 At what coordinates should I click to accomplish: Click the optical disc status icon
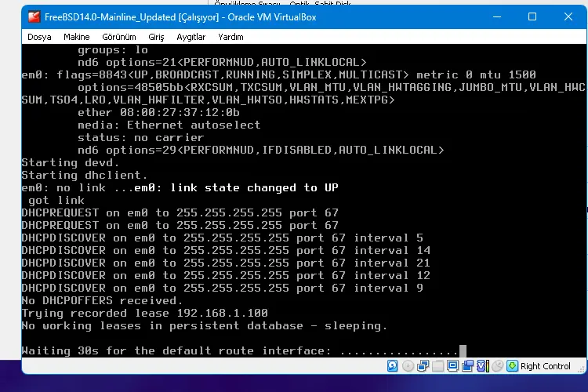pyautogui.click(x=408, y=366)
